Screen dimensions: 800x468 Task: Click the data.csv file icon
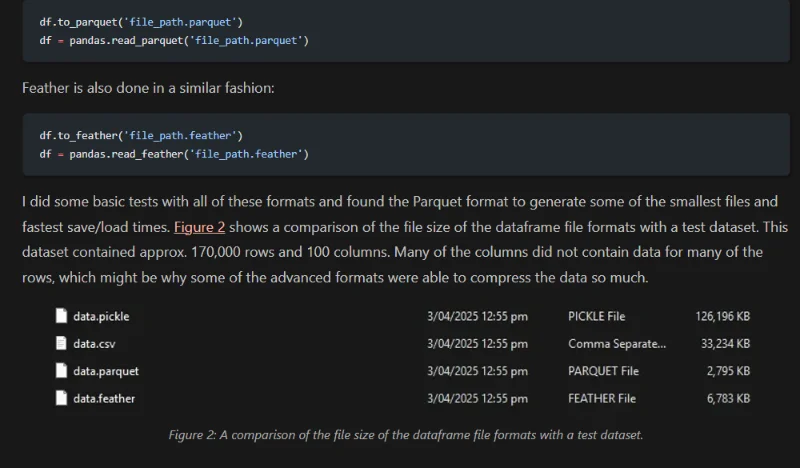pos(61,344)
